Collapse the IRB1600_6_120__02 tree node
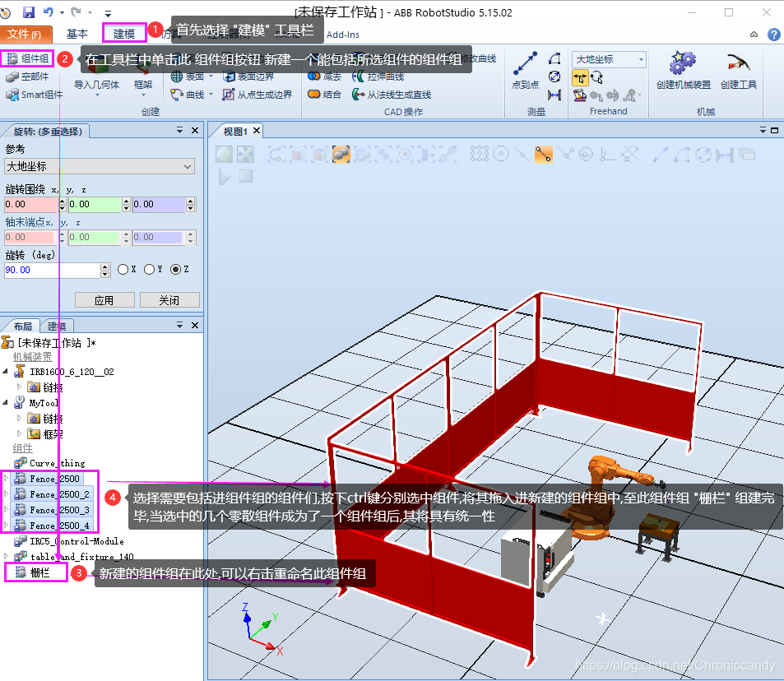This screenshot has width=784, height=681. click(6, 372)
